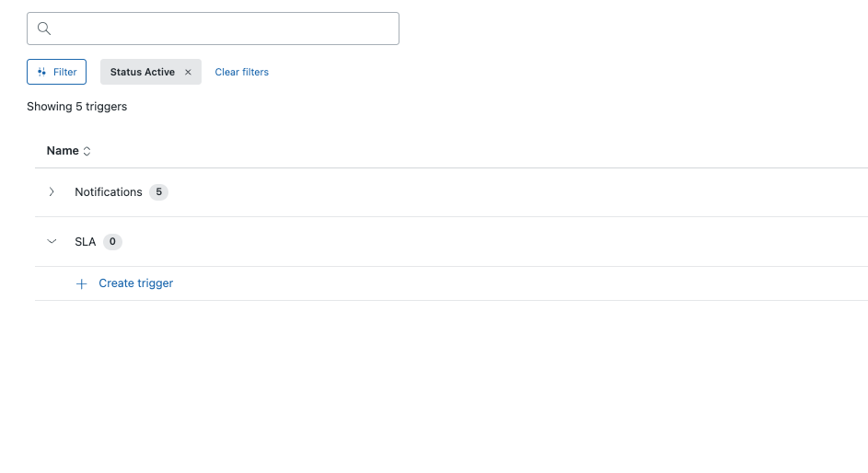Select the SLA category label

tap(85, 242)
